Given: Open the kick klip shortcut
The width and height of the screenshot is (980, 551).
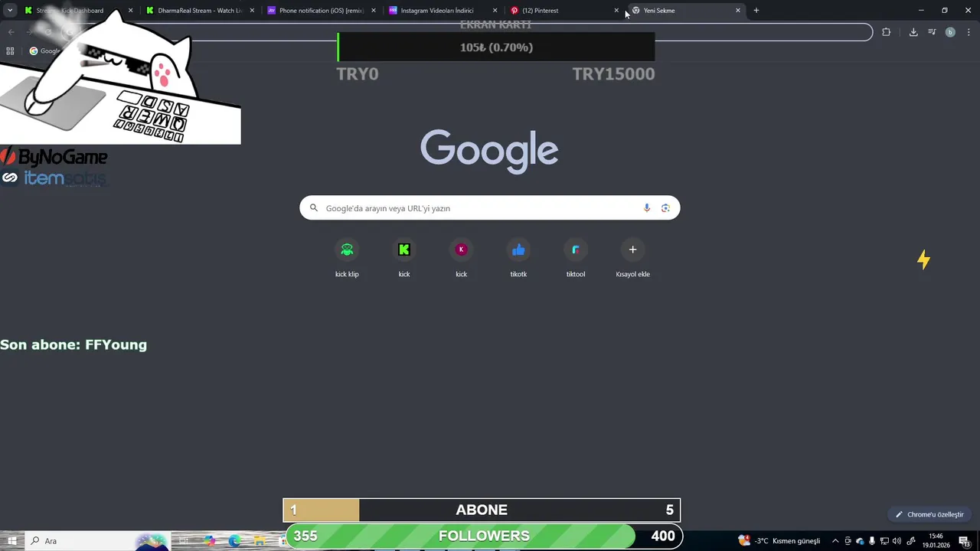Looking at the screenshot, I should tap(347, 259).
